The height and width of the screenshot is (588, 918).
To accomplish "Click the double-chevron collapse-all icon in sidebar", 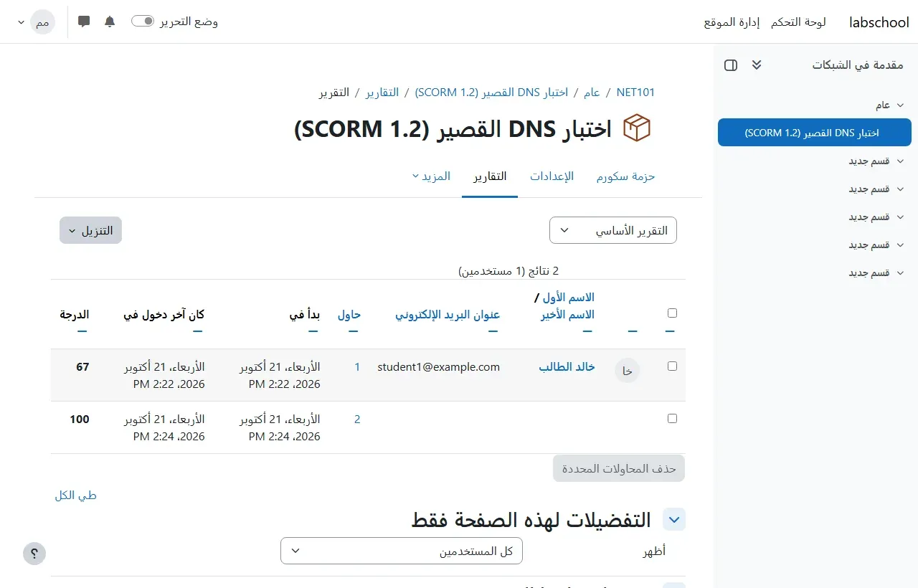I will click(757, 65).
